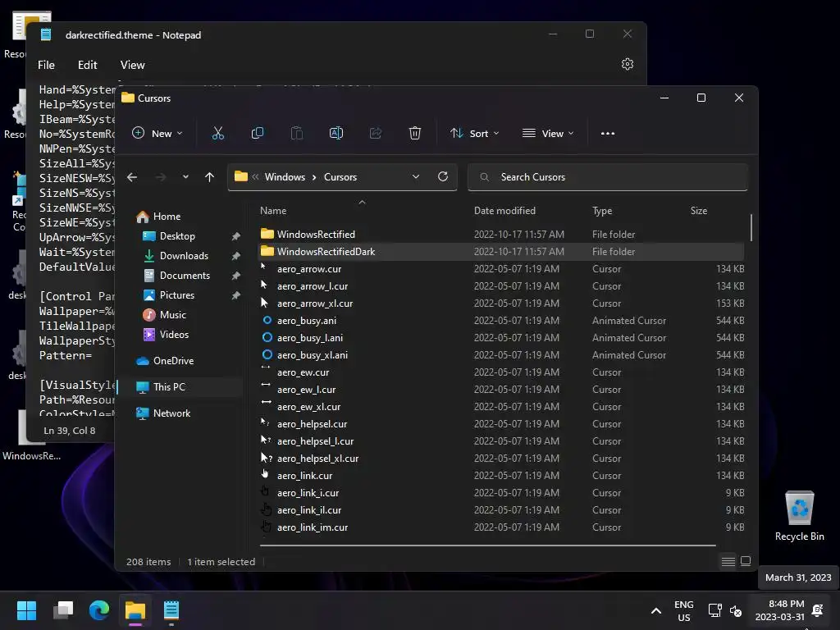Viewport: 840px width, 630px height.
Task: Open Task View on the taskbar
Action: click(x=63, y=610)
